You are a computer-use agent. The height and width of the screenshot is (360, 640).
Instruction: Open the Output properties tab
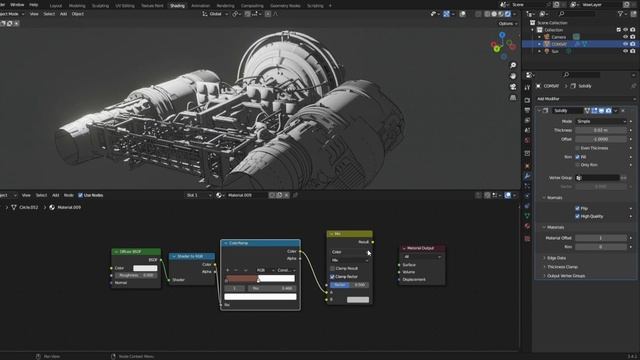click(527, 110)
